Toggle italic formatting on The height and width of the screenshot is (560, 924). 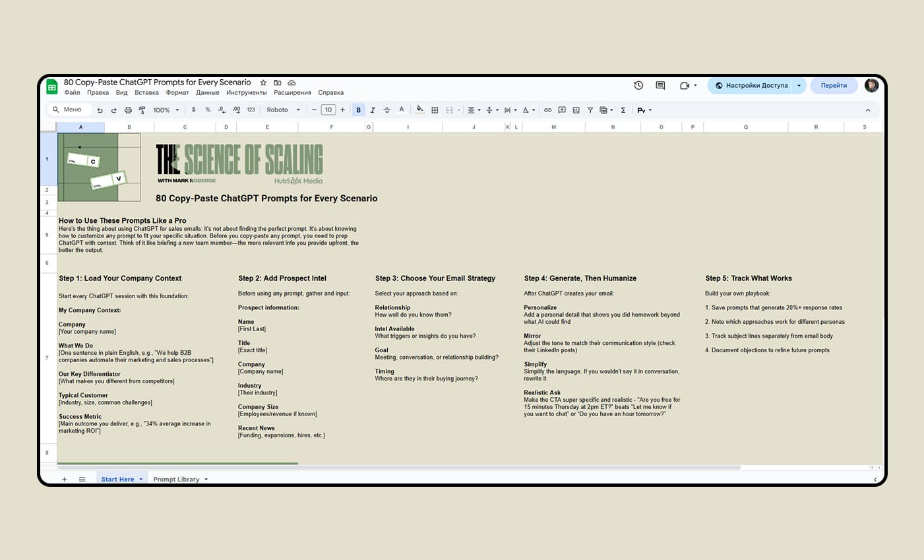373,110
